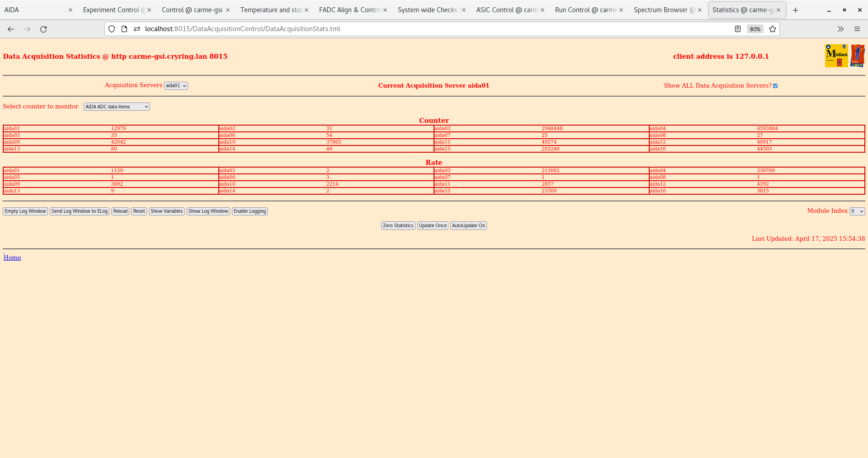
Task: Follow the Home link
Action: point(12,257)
